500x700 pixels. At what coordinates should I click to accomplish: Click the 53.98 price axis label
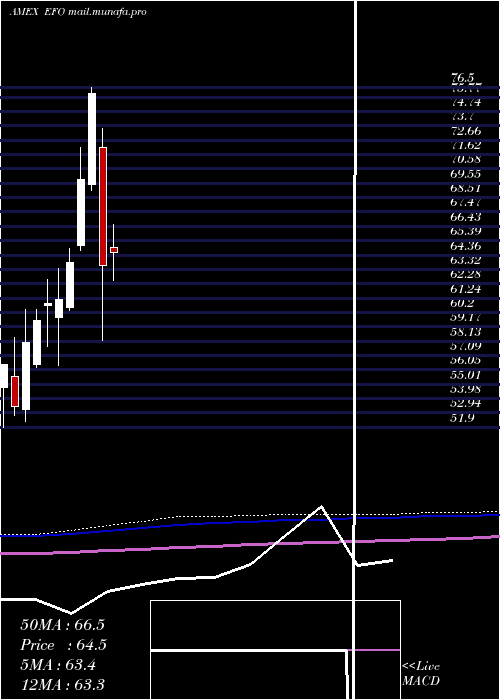click(466, 390)
